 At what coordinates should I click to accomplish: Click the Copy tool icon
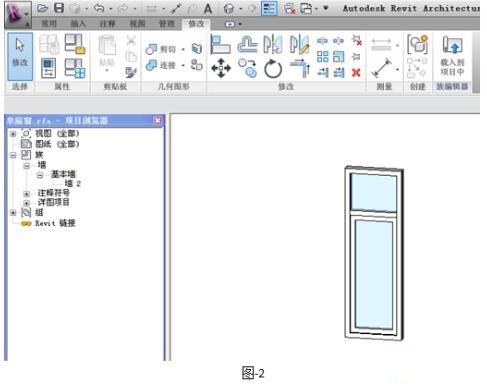pyautogui.click(x=247, y=68)
